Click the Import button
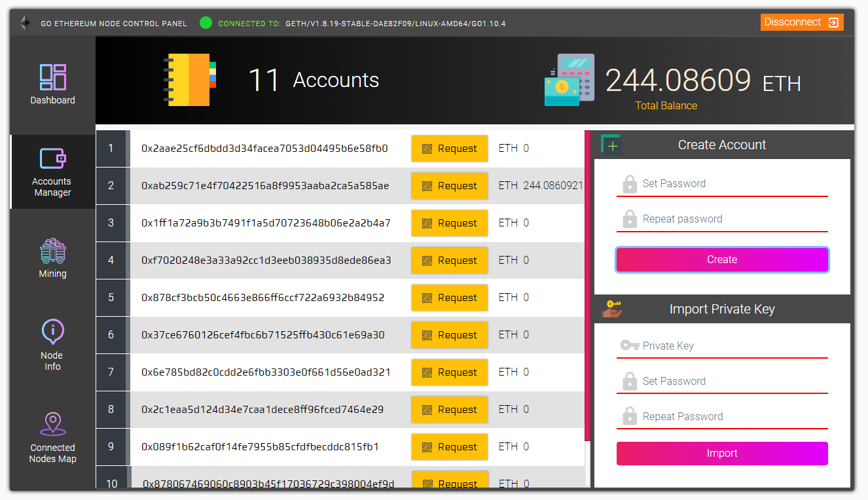This screenshot has height=500, width=868. point(722,454)
